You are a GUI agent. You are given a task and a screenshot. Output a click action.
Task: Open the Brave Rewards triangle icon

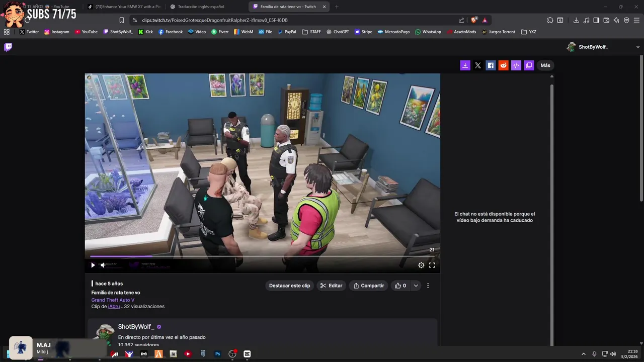tap(485, 20)
